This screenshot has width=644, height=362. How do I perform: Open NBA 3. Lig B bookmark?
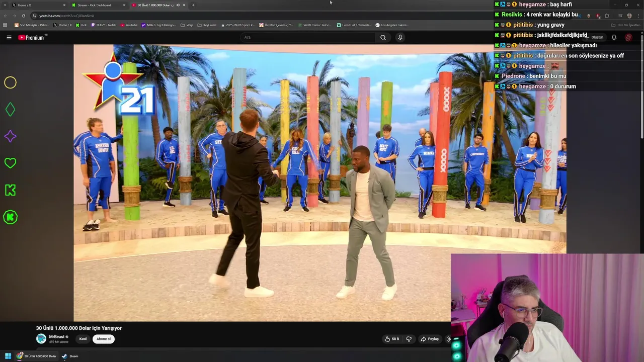[x=159, y=25]
